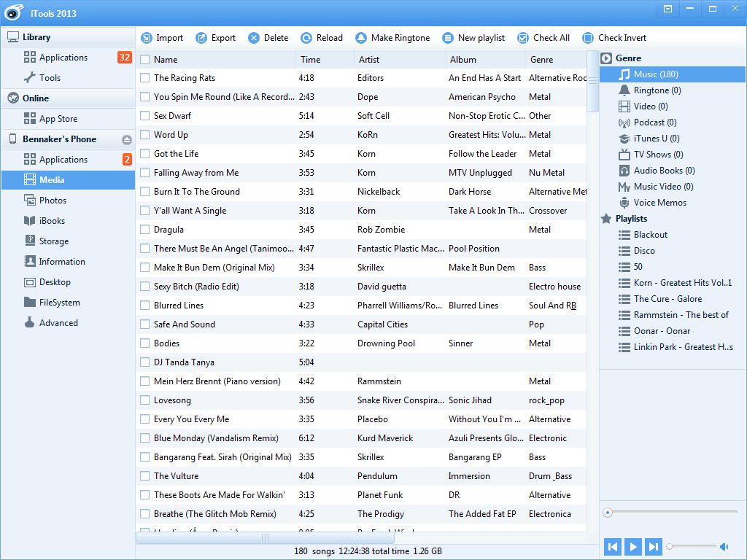
Task: Create a New playlist
Action: (473, 38)
